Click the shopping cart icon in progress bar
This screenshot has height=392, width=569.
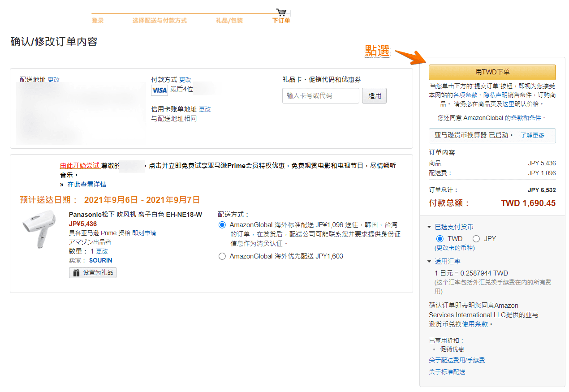281,13
